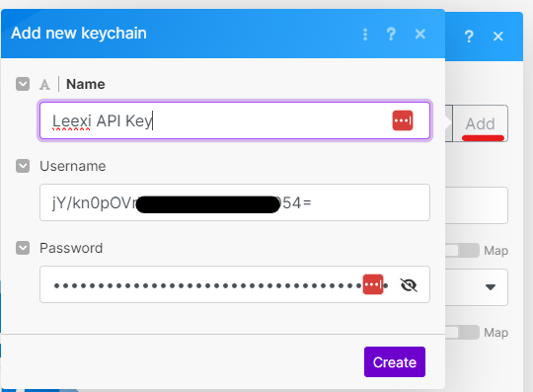Close the Add new keychain dialog
Image resolution: width=533 pixels, height=392 pixels.
point(420,34)
